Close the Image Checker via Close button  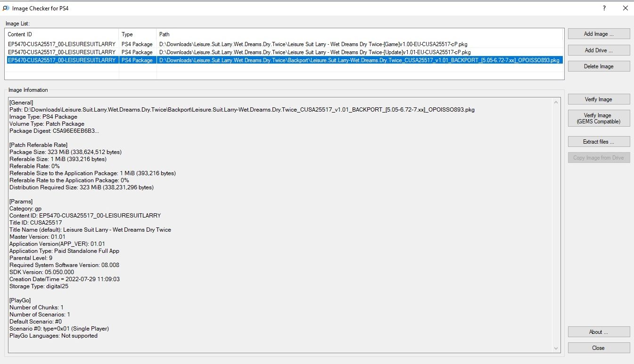point(599,348)
